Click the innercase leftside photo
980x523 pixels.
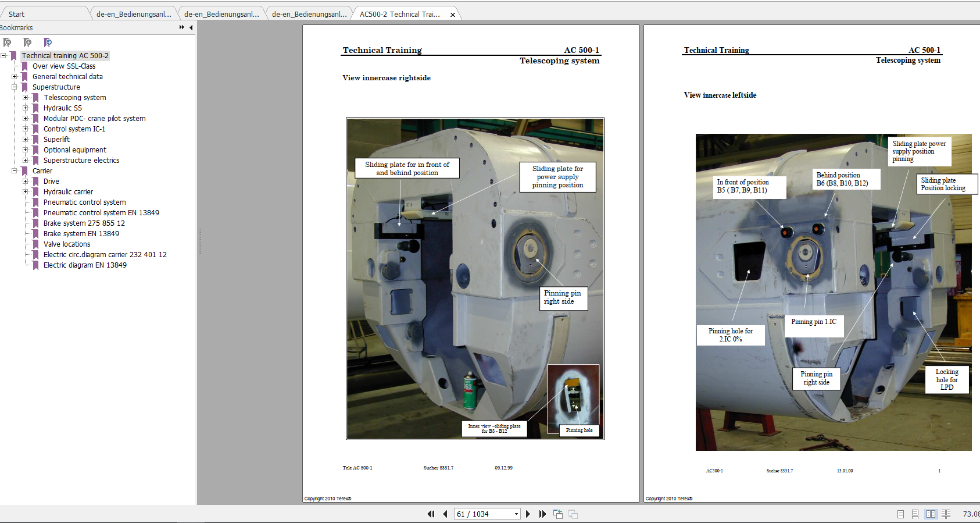pos(834,292)
